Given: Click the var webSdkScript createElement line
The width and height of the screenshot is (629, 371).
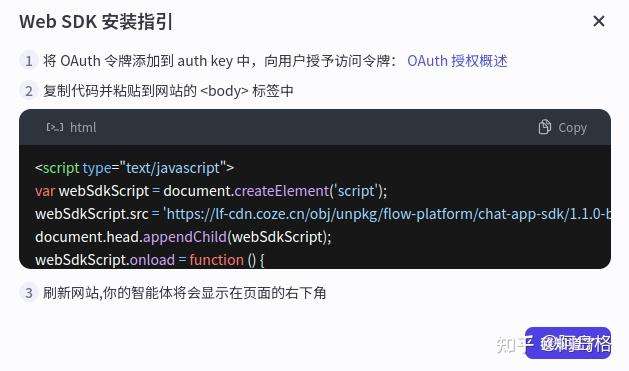Looking at the screenshot, I should click(211, 191).
